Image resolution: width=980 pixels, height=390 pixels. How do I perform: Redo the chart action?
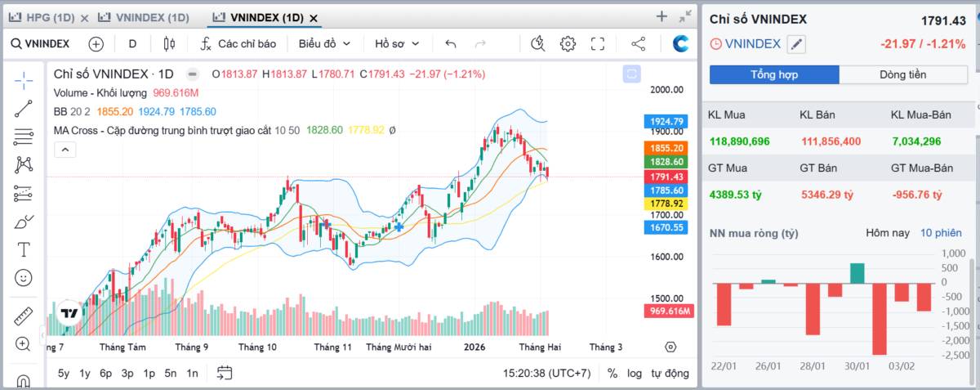point(480,43)
